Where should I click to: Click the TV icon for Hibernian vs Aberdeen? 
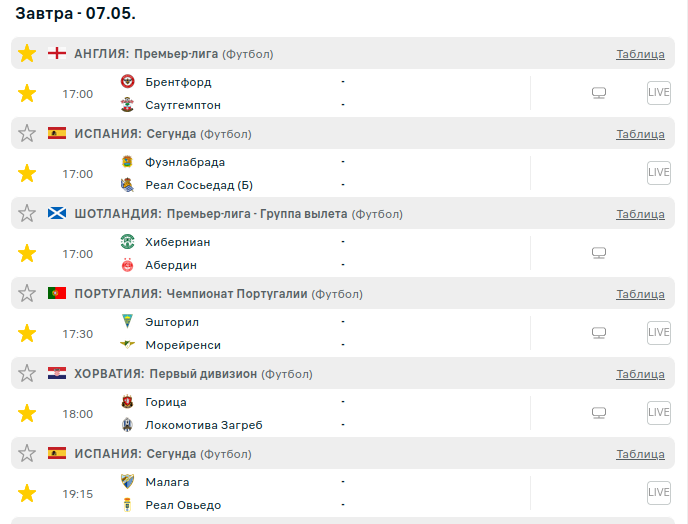599,254
